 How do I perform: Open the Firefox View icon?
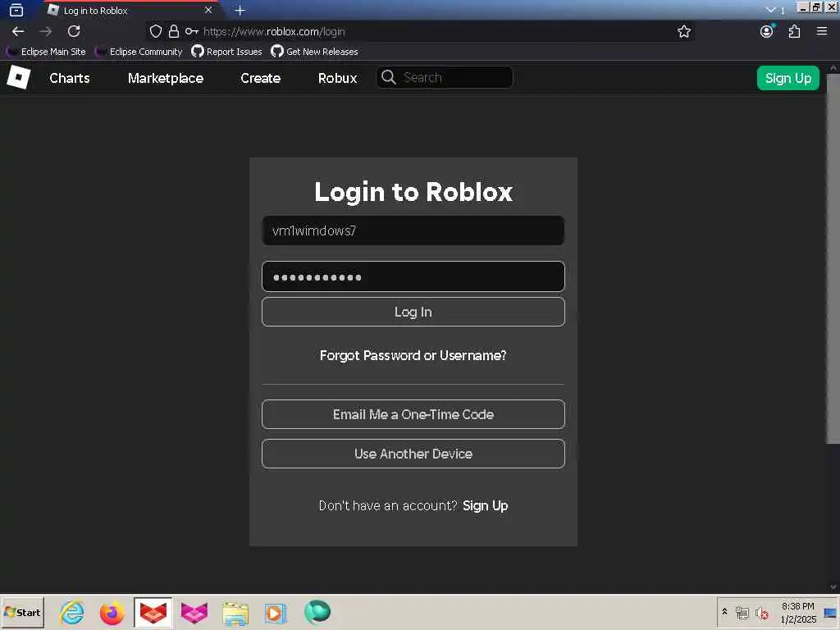(x=16, y=10)
